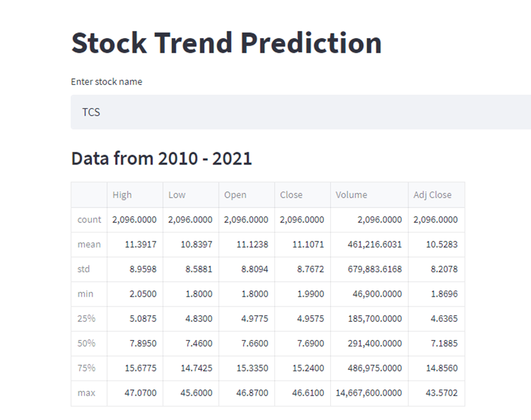
Task: Click the 'Enter stock name' label
Action: tap(106, 82)
